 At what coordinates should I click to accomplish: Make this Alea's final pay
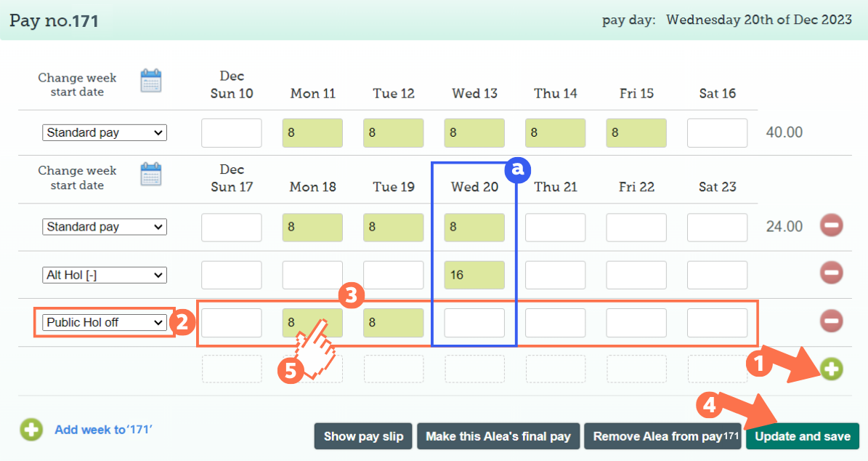click(498, 436)
